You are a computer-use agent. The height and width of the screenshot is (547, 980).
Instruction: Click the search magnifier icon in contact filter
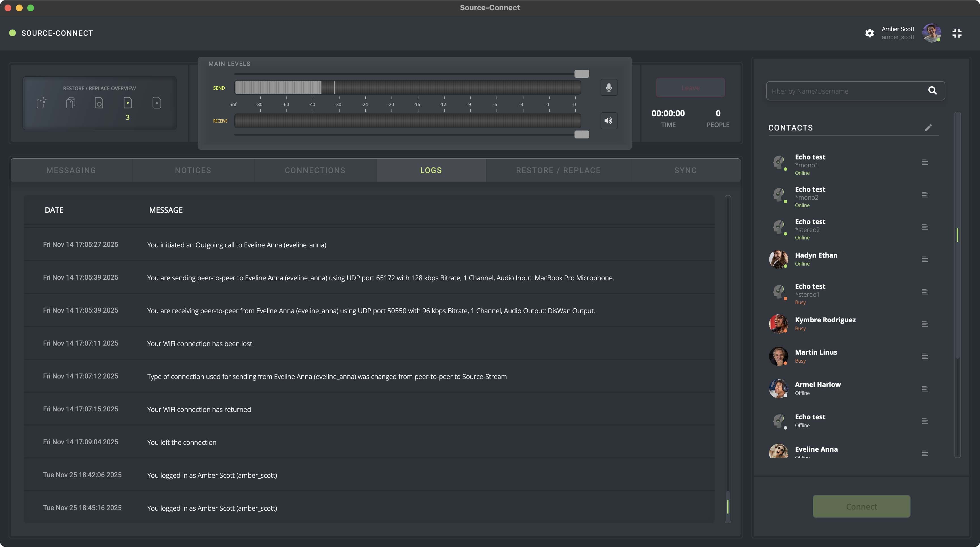pyautogui.click(x=932, y=91)
